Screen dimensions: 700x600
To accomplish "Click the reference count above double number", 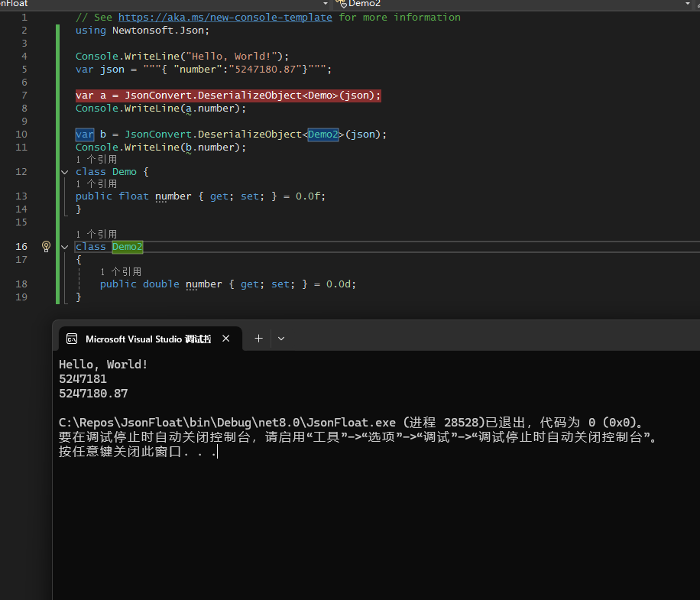I will [x=121, y=272].
